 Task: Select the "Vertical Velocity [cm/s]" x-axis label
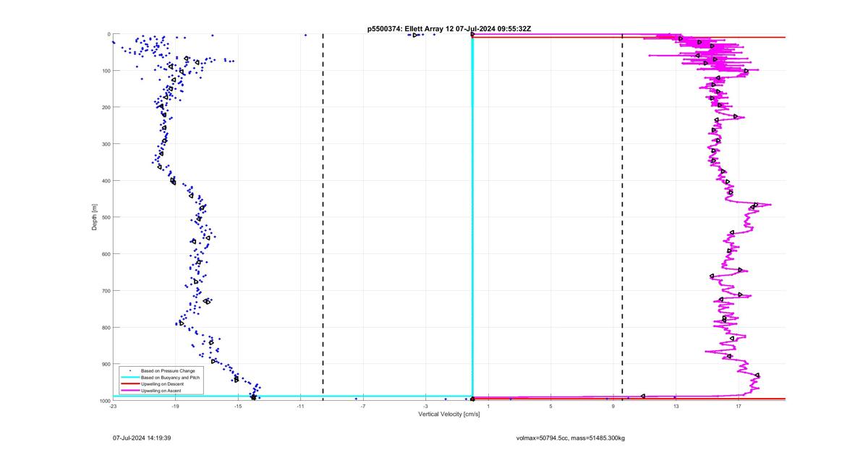tap(448, 414)
